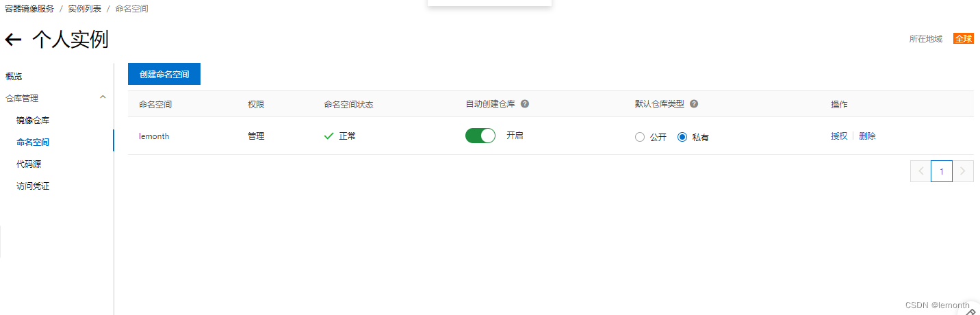
Task: Select the 公开 radio button
Action: coord(640,137)
